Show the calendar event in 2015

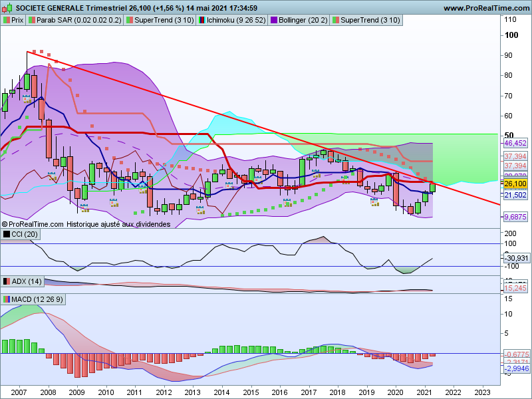258,180
